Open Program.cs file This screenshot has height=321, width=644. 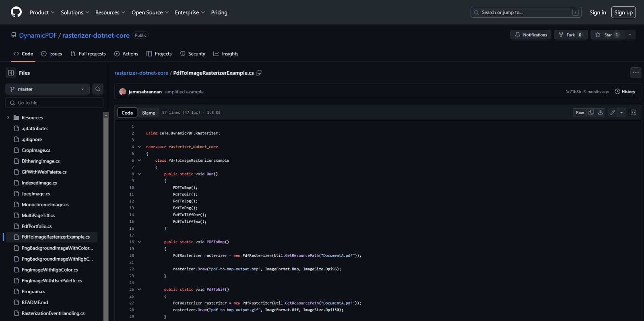point(33,291)
